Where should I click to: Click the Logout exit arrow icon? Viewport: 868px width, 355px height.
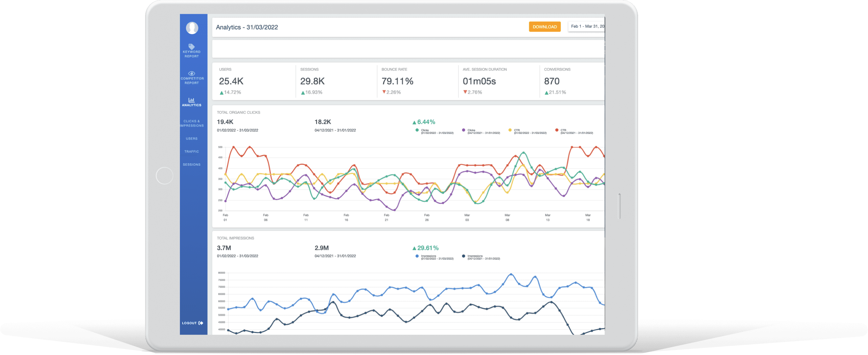coord(201,323)
